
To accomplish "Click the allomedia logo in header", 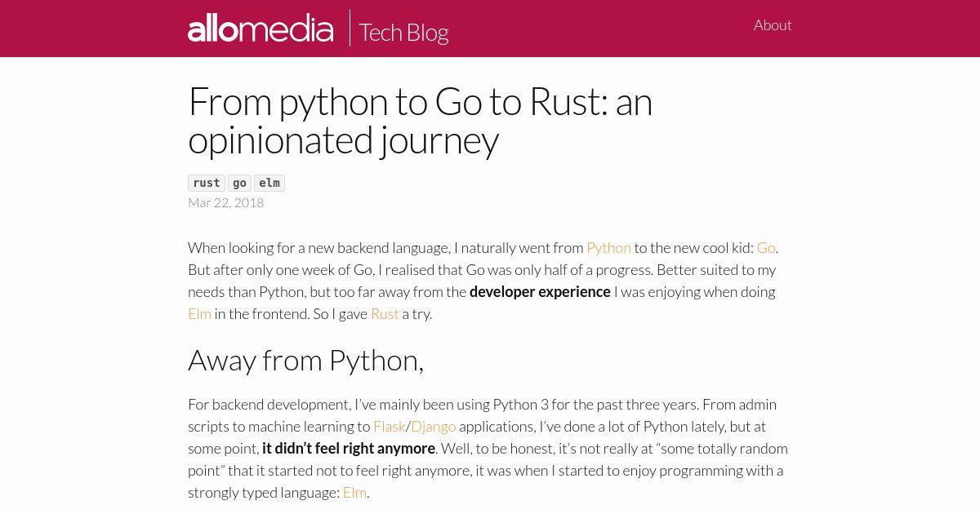I will [x=261, y=29].
